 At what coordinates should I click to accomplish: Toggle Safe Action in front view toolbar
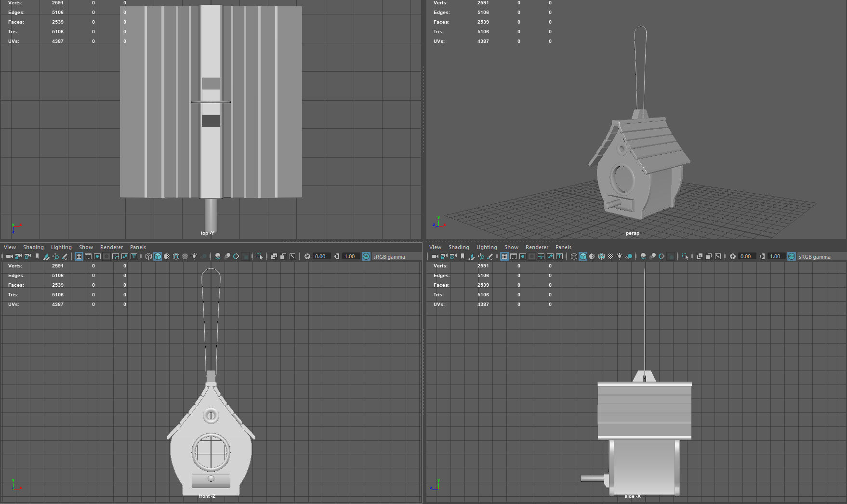[x=125, y=256]
